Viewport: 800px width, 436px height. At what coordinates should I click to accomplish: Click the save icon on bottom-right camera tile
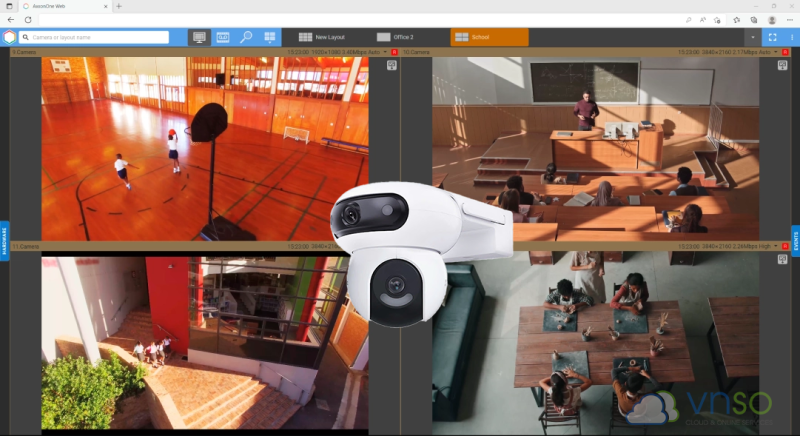pyautogui.click(x=783, y=259)
